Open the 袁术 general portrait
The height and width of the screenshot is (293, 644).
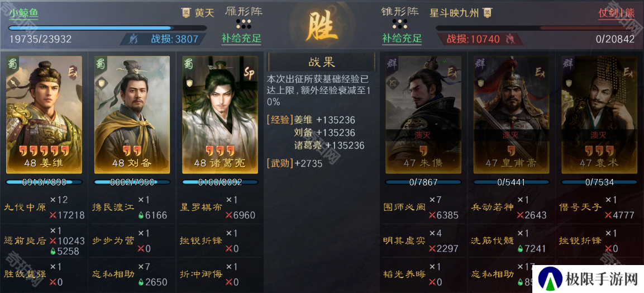click(x=599, y=115)
